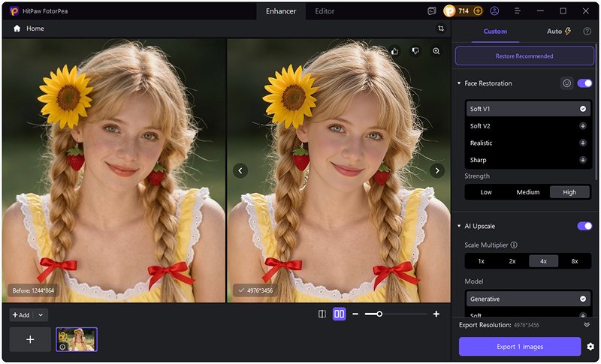Click the magnifier zoom icon on preview
The height and width of the screenshot is (364, 601).
tap(436, 51)
